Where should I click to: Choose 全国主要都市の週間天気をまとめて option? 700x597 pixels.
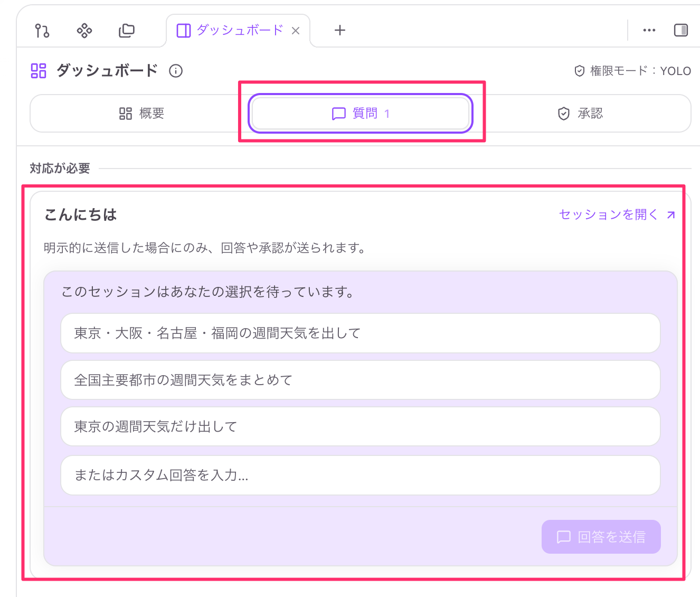361,380
